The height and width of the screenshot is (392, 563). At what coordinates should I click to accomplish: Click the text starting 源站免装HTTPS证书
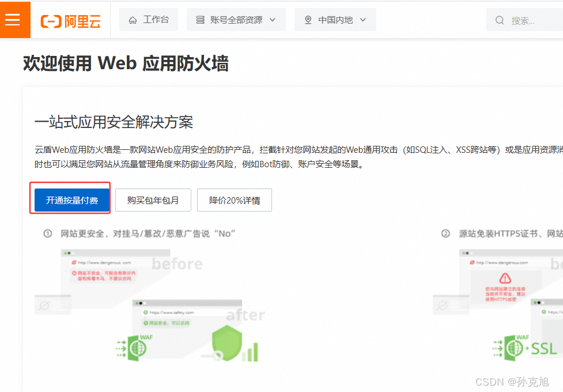coord(511,234)
